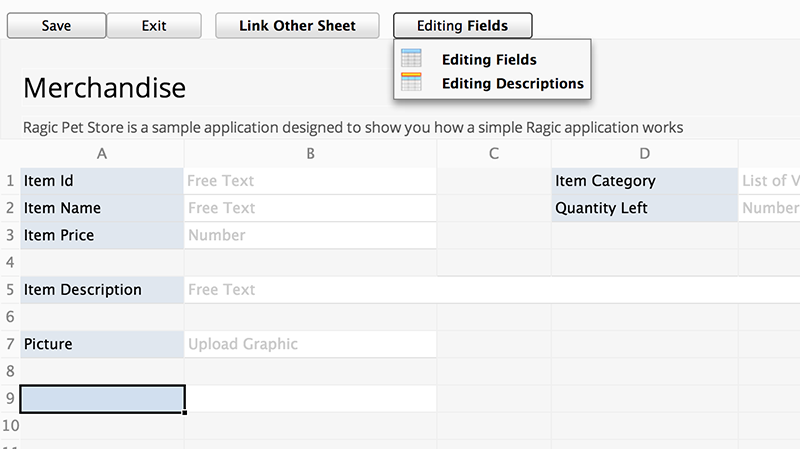Click Link Other Sheet button
Viewport: 800px width, 449px height.
point(297,26)
